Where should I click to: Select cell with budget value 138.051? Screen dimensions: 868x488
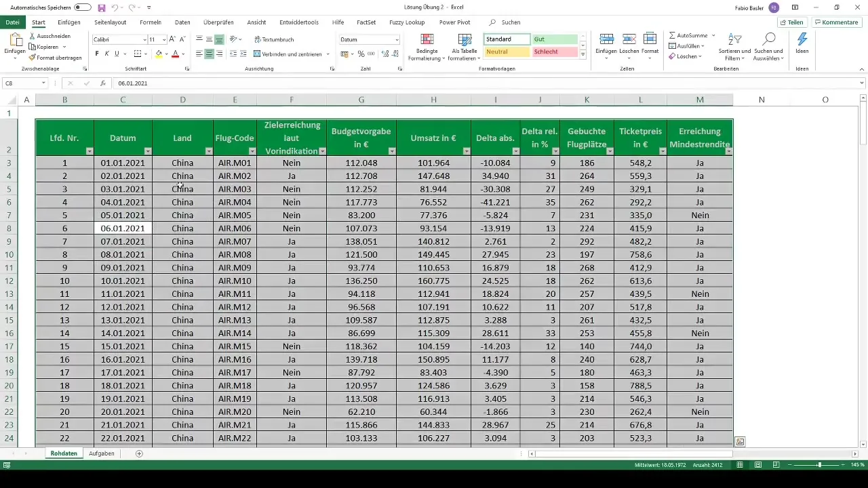pyautogui.click(x=361, y=241)
